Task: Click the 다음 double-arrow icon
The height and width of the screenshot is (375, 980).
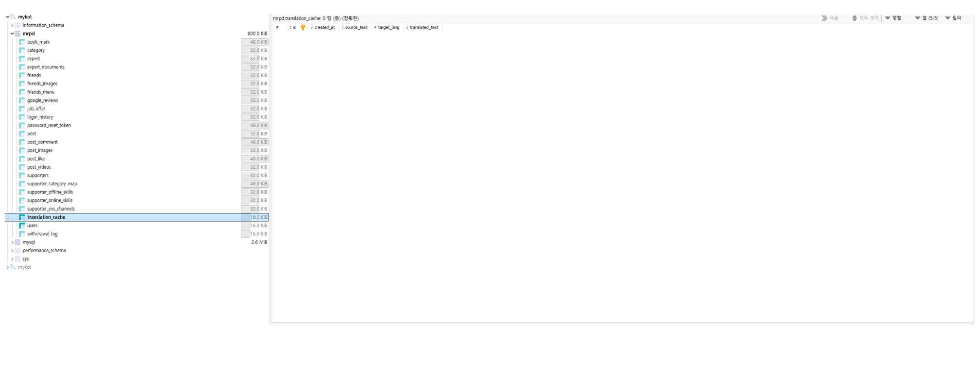Action: point(824,18)
